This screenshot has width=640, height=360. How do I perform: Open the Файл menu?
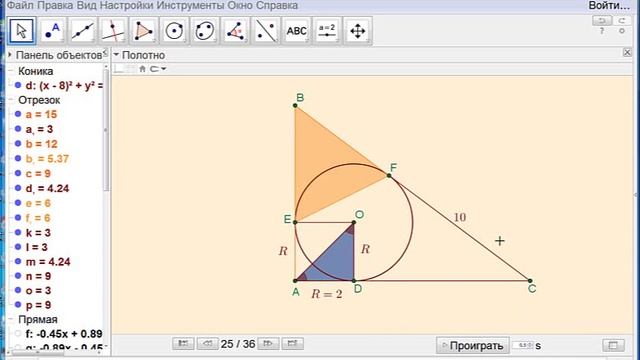pos(20,6)
